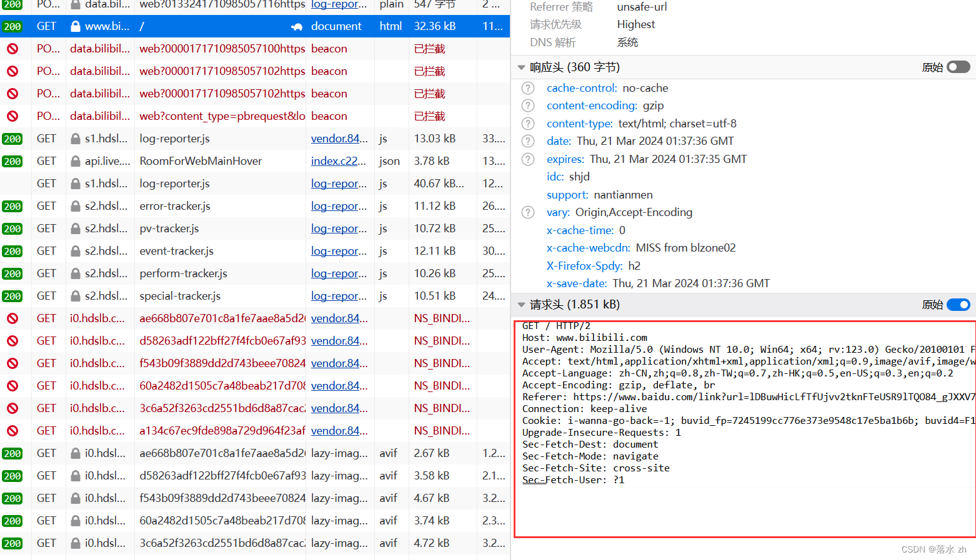The image size is (976, 560).
Task: Click the lock icon on 2.67 kB avif row
Action: click(x=76, y=453)
